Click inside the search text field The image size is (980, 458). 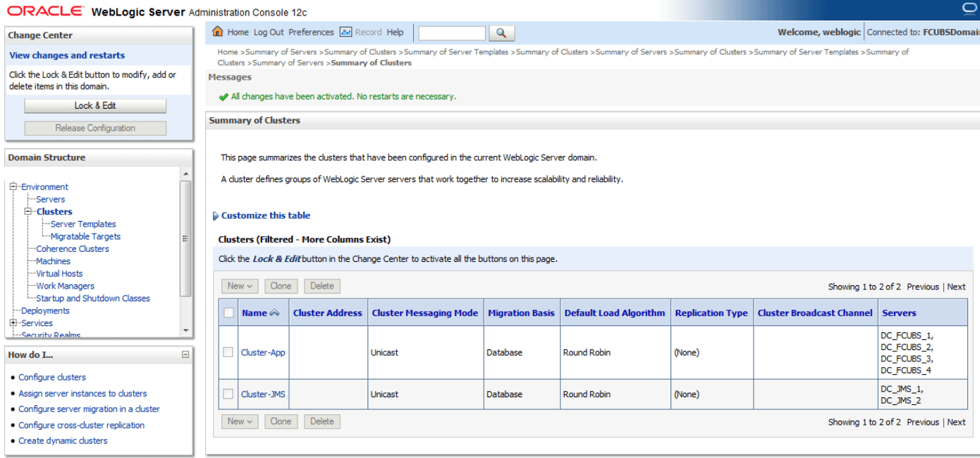pos(451,32)
